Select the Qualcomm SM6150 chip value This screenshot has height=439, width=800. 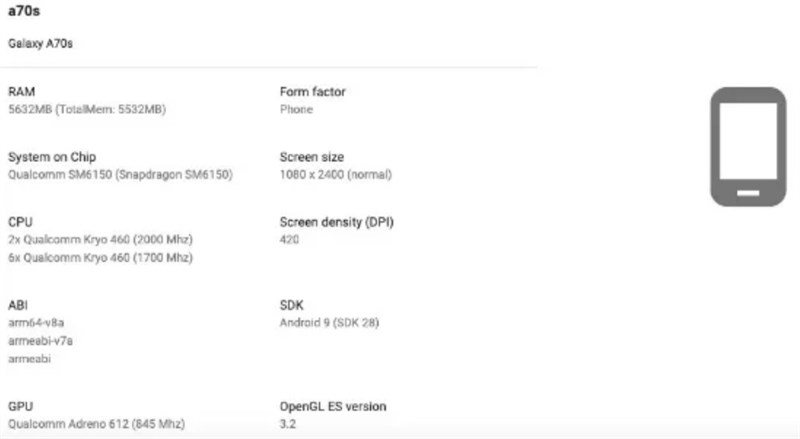[x=120, y=175]
